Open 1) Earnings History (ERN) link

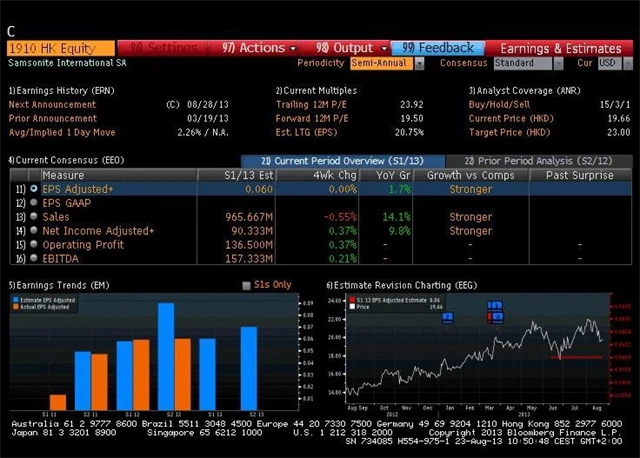click(61, 91)
